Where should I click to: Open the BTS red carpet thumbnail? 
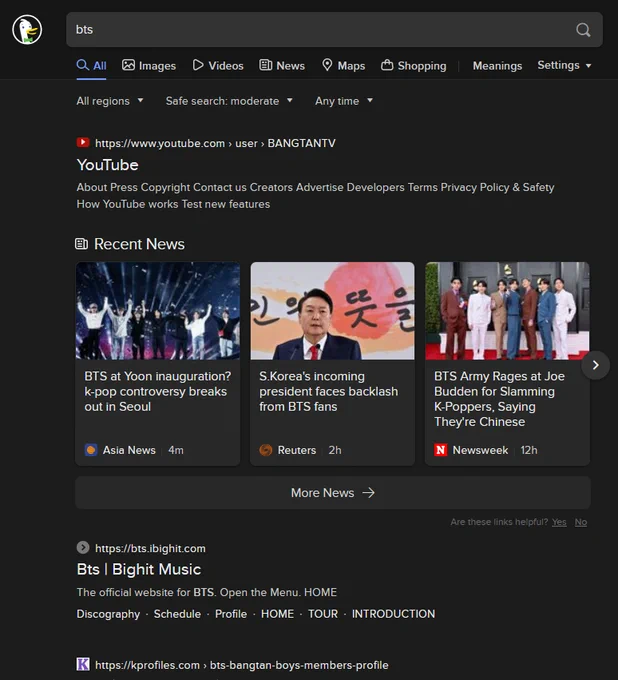(507, 311)
